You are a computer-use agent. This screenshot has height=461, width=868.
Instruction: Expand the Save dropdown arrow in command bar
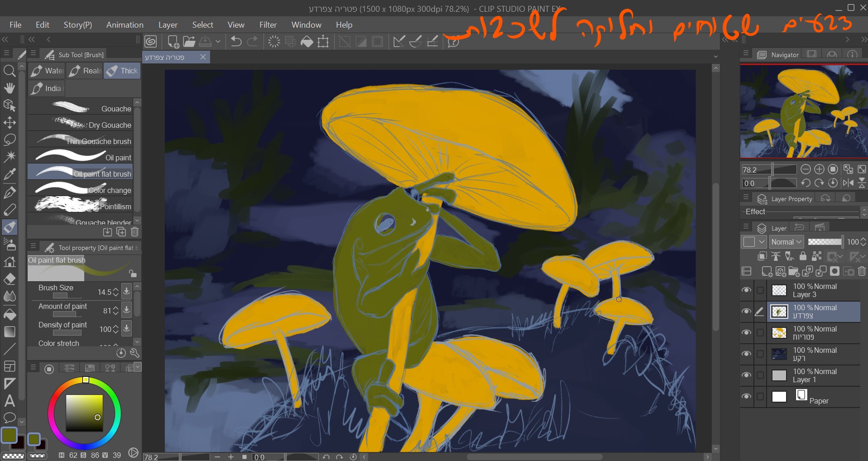[x=218, y=42]
